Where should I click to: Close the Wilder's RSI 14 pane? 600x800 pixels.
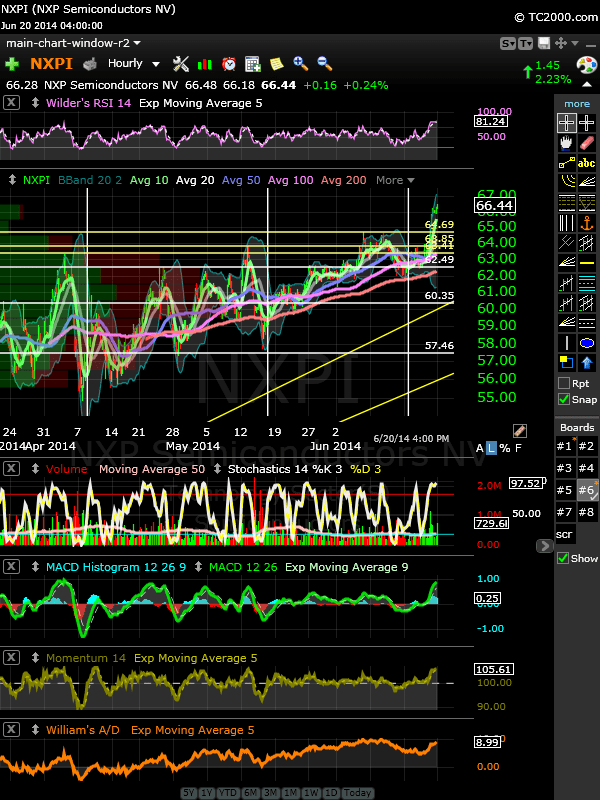point(12,103)
